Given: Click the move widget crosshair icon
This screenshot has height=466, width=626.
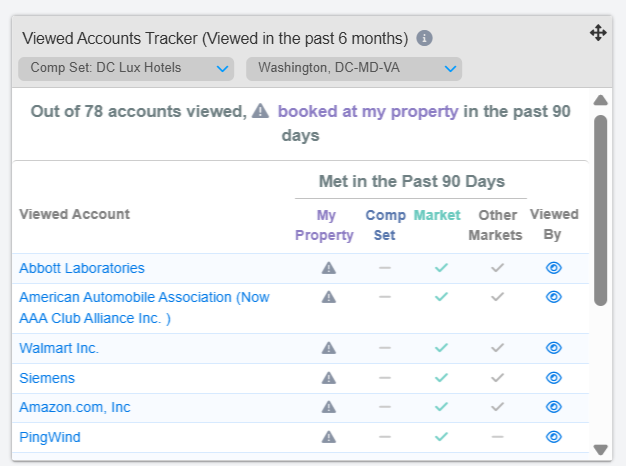Looking at the screenshot, I should click(x=598, y=33).
